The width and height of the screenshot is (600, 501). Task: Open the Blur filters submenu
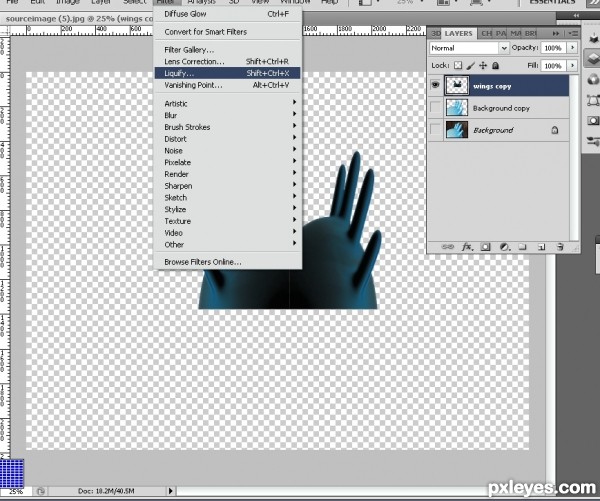coord(227,115)
